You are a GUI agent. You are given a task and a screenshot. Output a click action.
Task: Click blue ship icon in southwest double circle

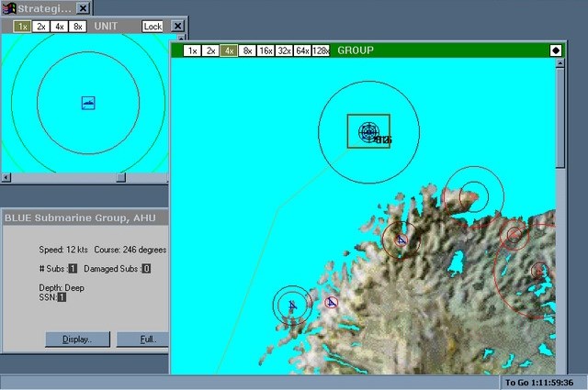(x=292, y=305)
